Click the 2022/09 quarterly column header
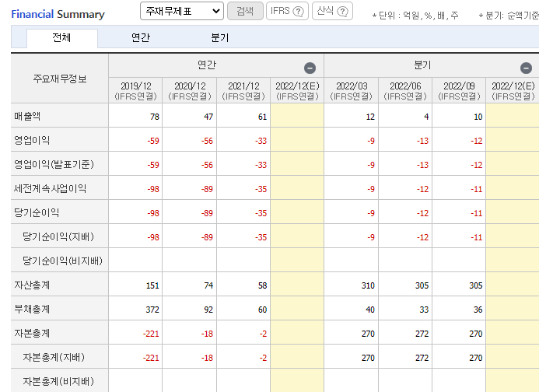This screenshot has height=392, width=539. click(459, 90)
